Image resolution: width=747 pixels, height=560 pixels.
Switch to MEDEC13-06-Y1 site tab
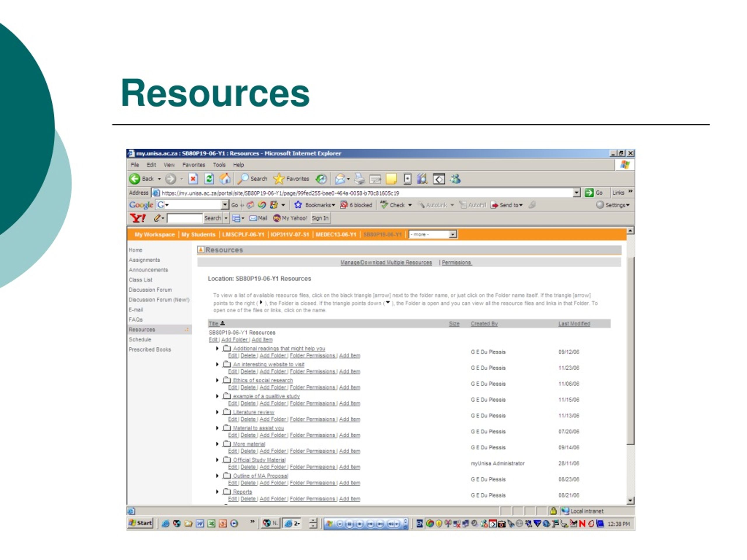[x=336, y=234]
